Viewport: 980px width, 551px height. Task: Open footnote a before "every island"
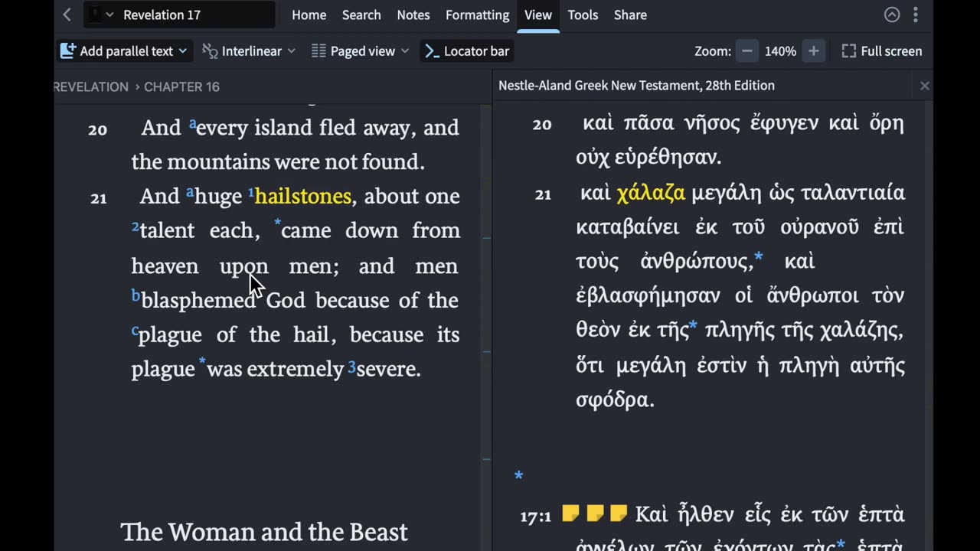pos(192,122)
